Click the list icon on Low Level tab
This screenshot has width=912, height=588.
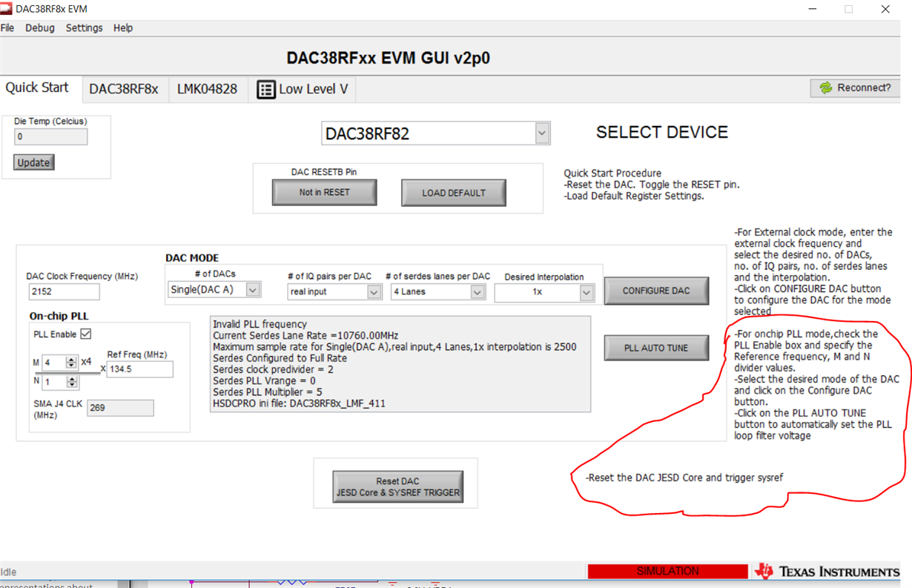(x=265, y=90)
